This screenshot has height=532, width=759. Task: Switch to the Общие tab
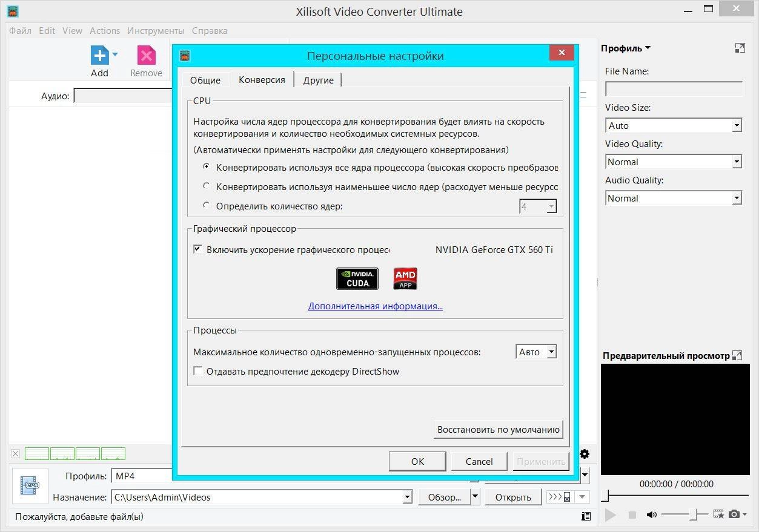pos(205,80)
